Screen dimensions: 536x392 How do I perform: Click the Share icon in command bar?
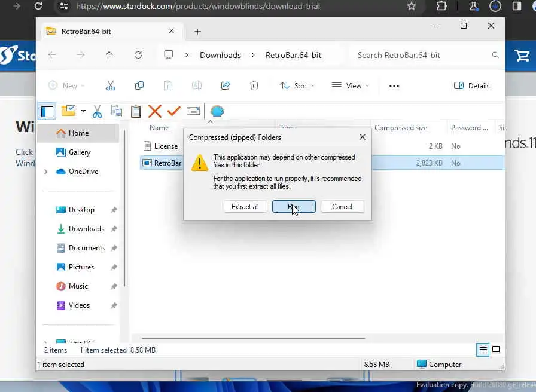coord(226,85)
